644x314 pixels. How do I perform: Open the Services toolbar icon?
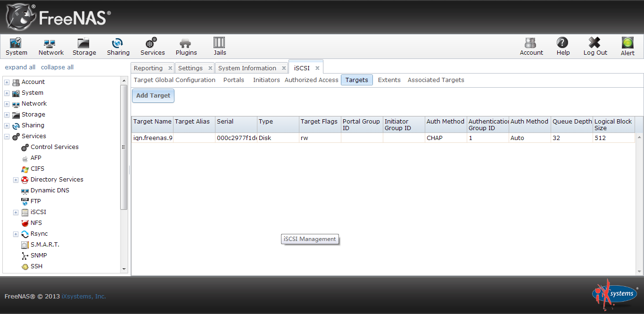tap(153, 47)
